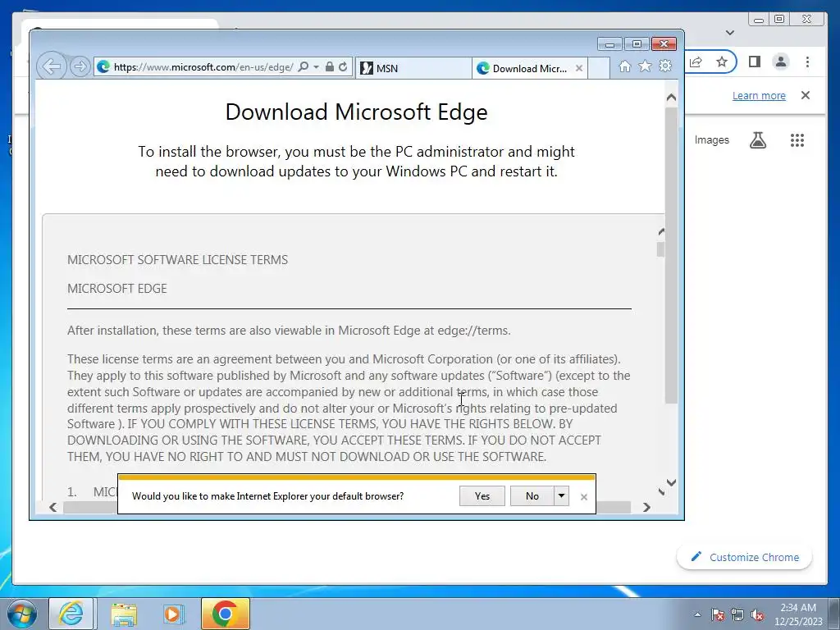Screen dimensions: 840x630
Task: Close the Download Microsoft Edge tab
Action: pyautogui.click(x=579, y=68)
